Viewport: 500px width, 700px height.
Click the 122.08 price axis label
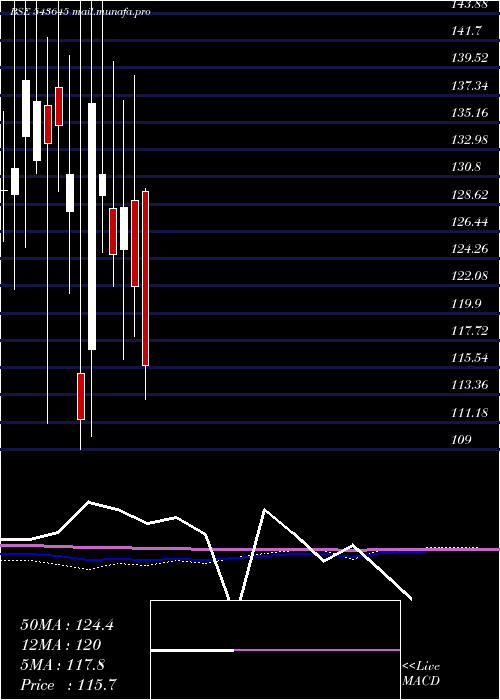click(470, 276)
